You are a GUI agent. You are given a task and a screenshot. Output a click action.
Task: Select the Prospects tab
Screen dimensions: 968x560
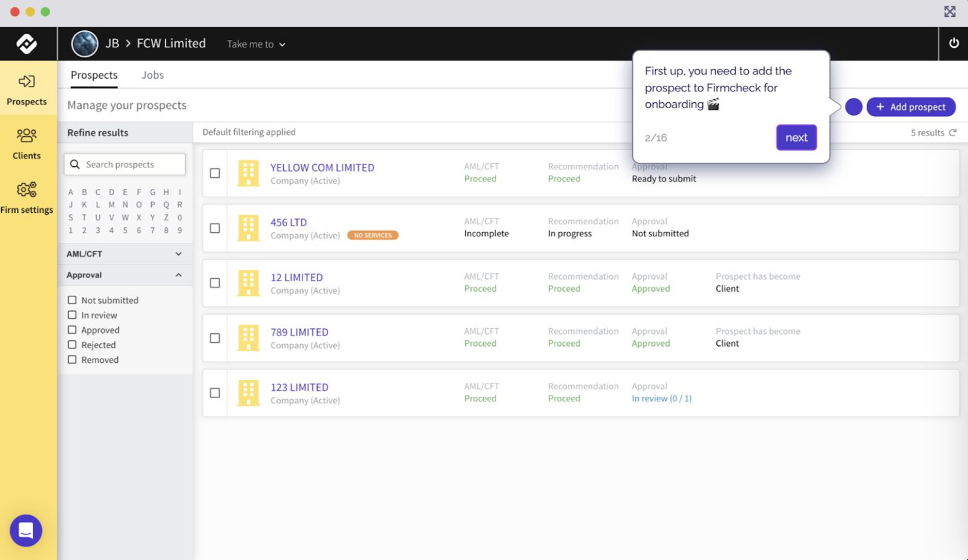(x=94, y=74)
